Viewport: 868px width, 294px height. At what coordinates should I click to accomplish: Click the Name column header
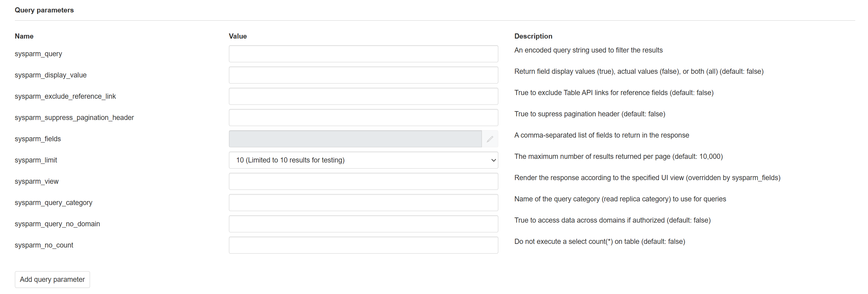24,36
